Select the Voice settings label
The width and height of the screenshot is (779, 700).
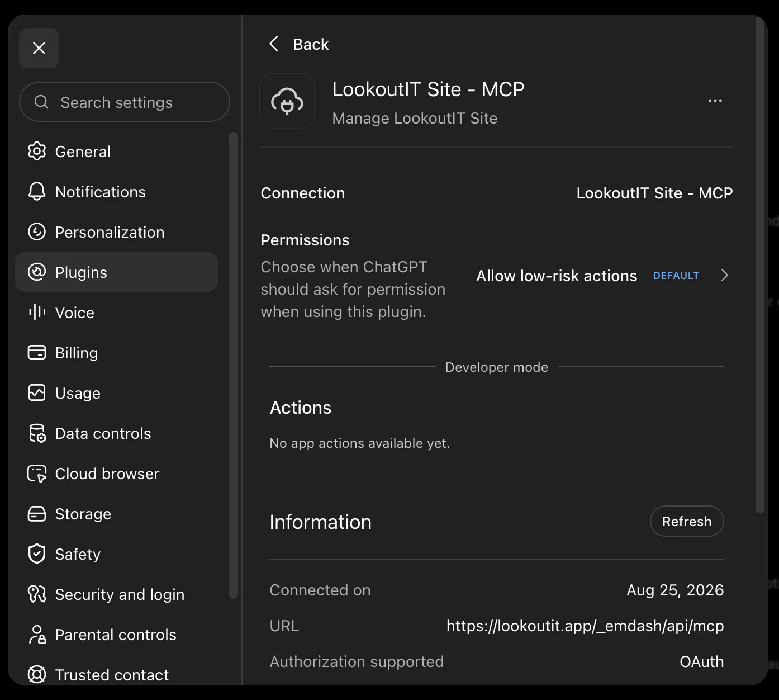click(x=75, y=313)
